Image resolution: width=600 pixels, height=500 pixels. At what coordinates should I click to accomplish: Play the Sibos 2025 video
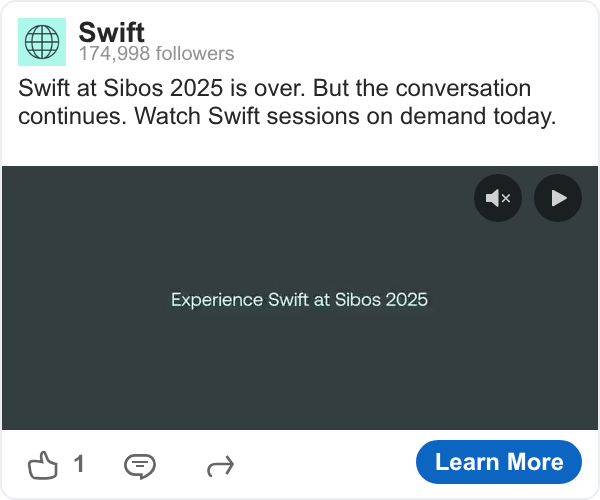tap(558, 198)
